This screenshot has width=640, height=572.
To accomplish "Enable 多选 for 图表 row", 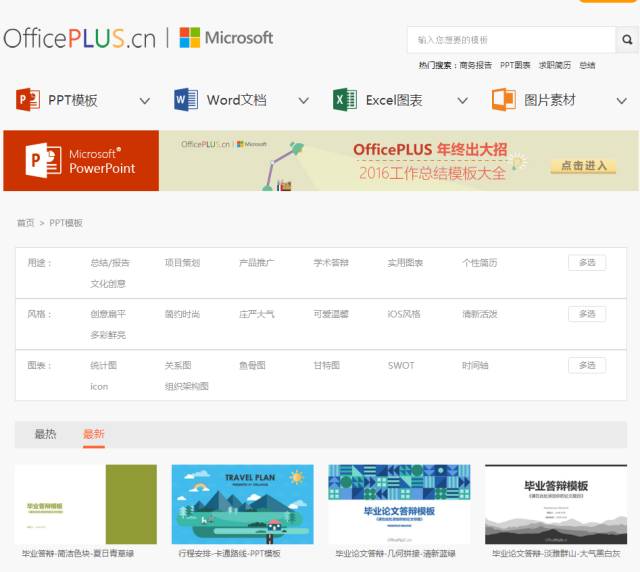I will 587,365.
